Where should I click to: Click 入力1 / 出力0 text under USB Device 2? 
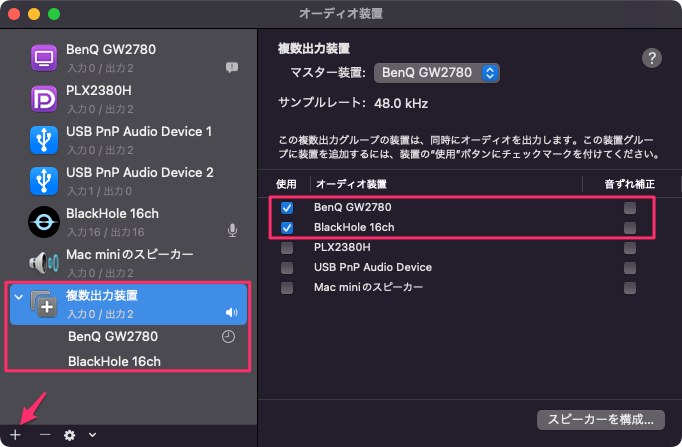point(100,191)
